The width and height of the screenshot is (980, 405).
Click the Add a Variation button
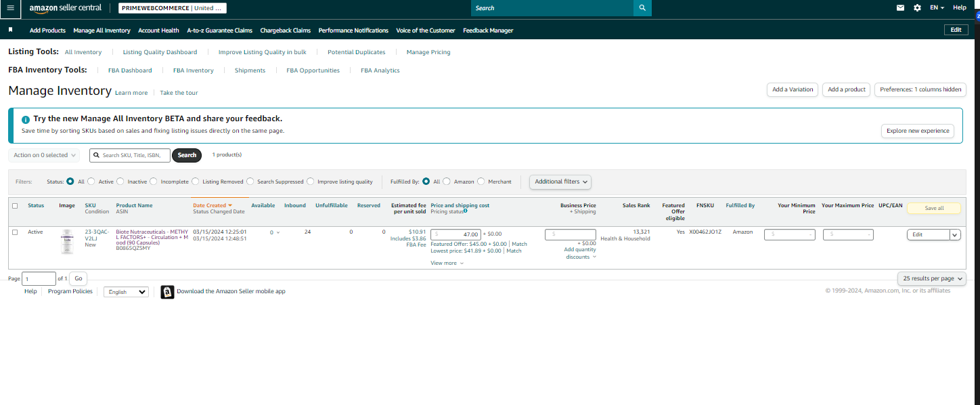pyautogui.click(x=793, y=89)
